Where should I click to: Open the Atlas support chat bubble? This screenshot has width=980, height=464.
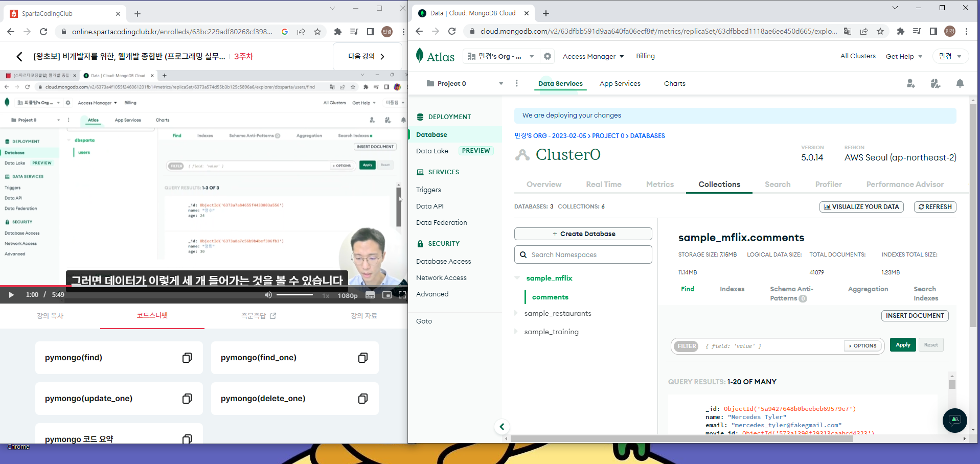[x=955, y=421]
